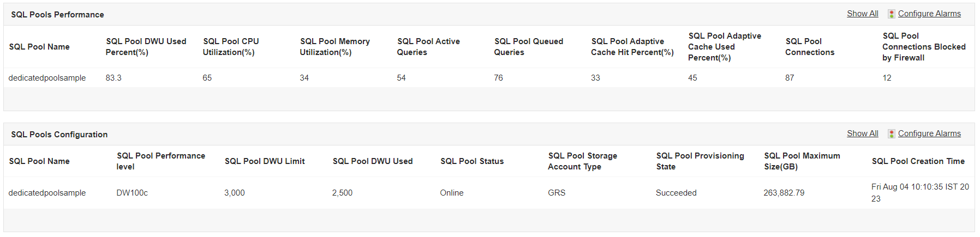Click the SQL Pool Creation Time header
This screenshot has height=237, width=980.
point(918,161)
